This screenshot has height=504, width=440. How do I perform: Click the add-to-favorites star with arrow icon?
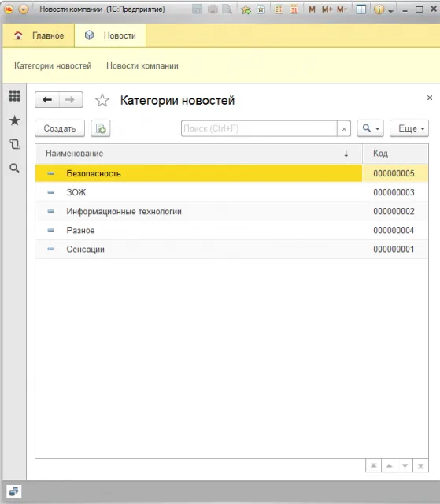pos(246,9)
